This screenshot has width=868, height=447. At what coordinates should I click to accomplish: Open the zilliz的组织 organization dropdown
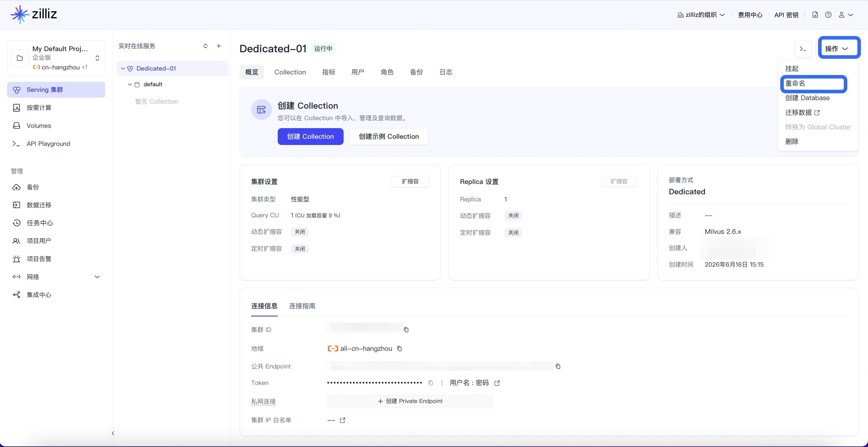coord(701,15)
